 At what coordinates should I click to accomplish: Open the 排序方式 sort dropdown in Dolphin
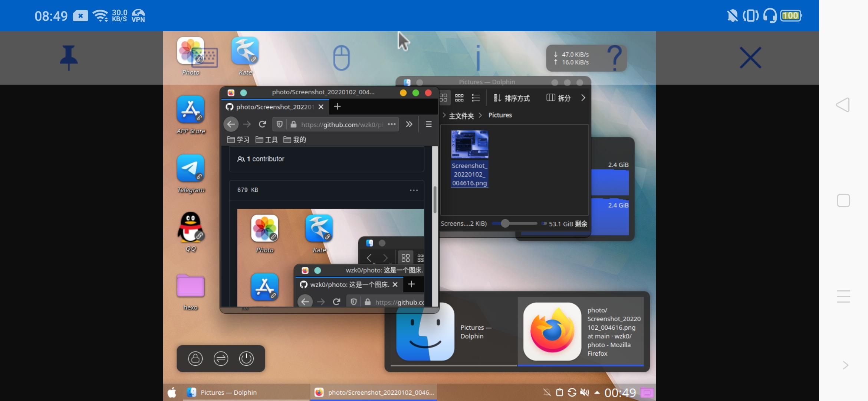click(x=512, y=98)
